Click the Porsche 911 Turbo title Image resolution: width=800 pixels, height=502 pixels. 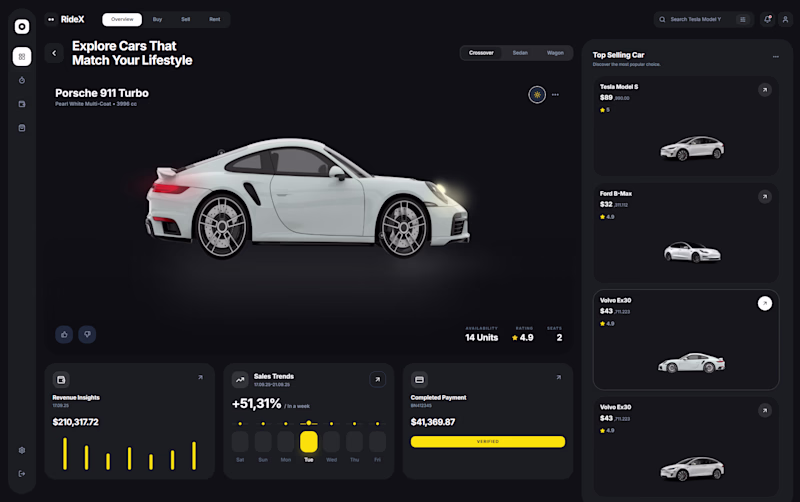point(102,93)
